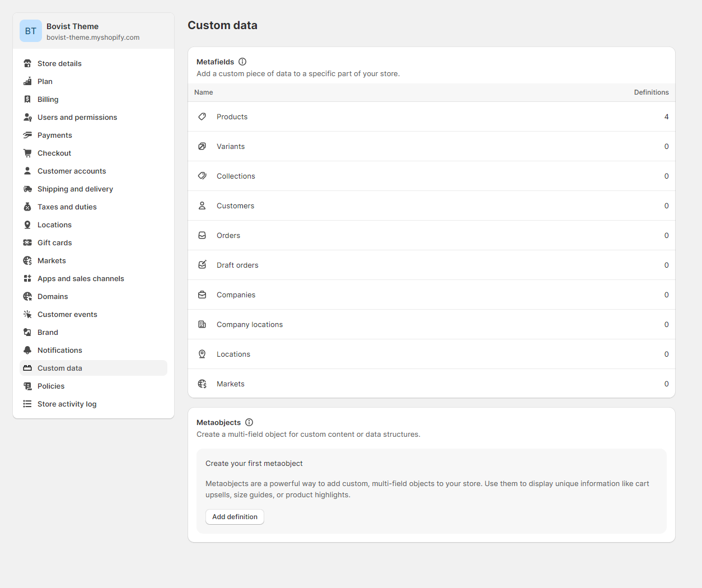Image resolution: width=702 pixels, height=588 pixels.
Task: Click the Notifications bell icon
Action: click(27, 350)
